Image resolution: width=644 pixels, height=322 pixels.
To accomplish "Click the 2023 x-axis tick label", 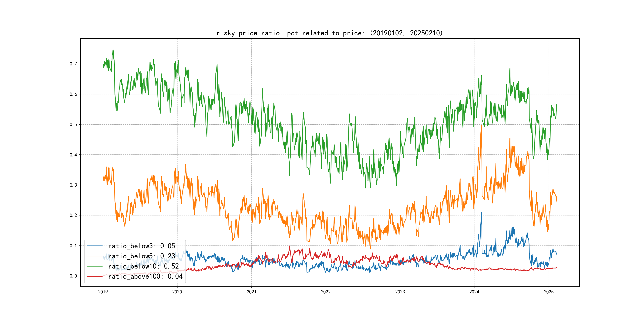I will (x=400, y=292).
